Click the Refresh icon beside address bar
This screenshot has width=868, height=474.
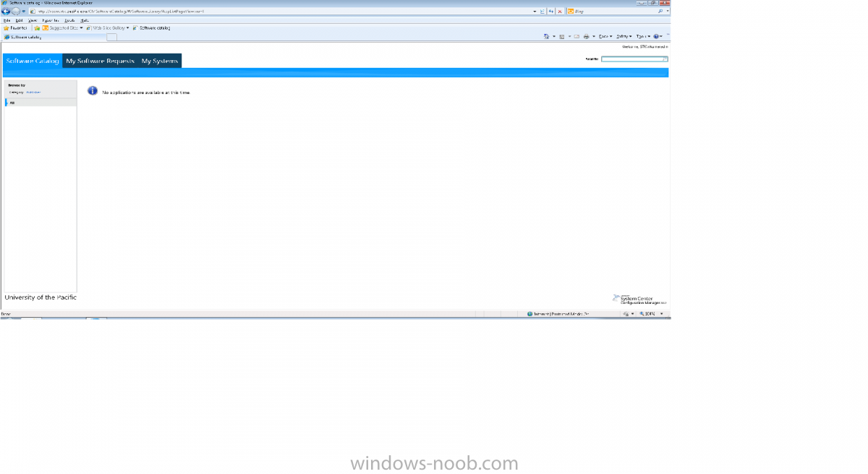(x=551, y=12)
